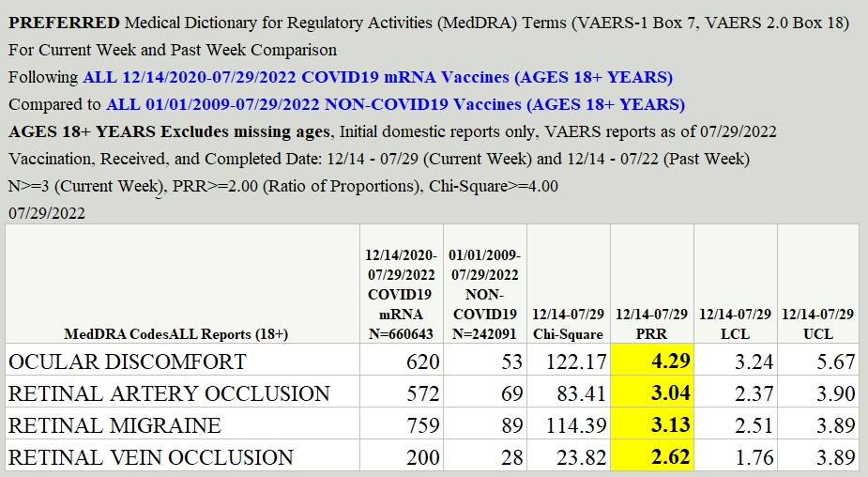
Task: Click the Chi-Square value 114.39
Action: tap(569, 424)
